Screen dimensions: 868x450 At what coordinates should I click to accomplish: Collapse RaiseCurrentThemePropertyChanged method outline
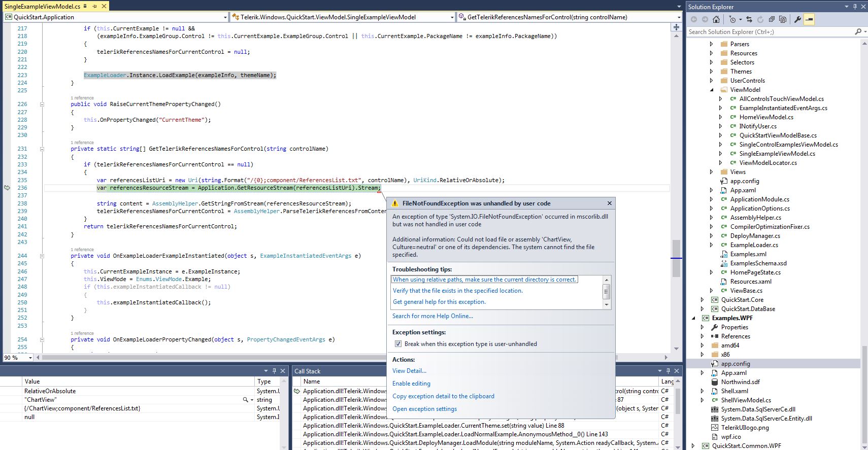[42, 105]
